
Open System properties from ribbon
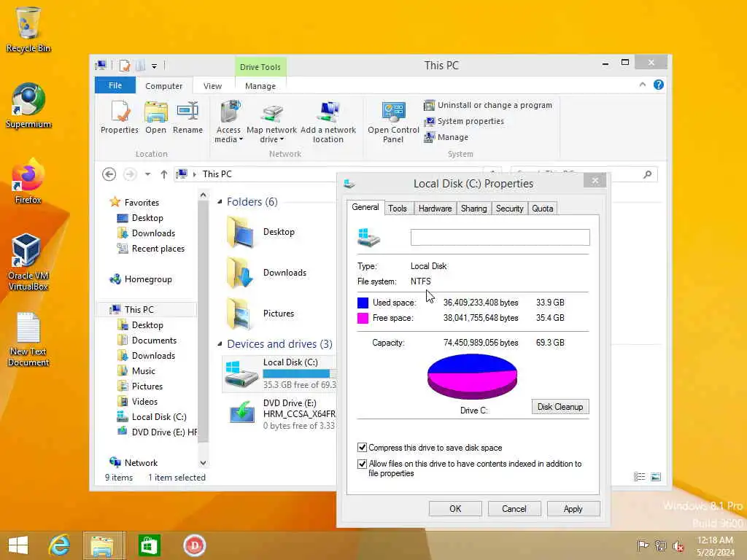tap(463, 122)
